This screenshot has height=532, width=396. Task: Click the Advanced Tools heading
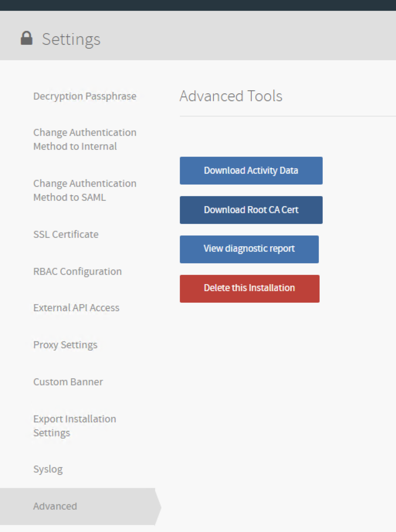(x=231, y=96)
